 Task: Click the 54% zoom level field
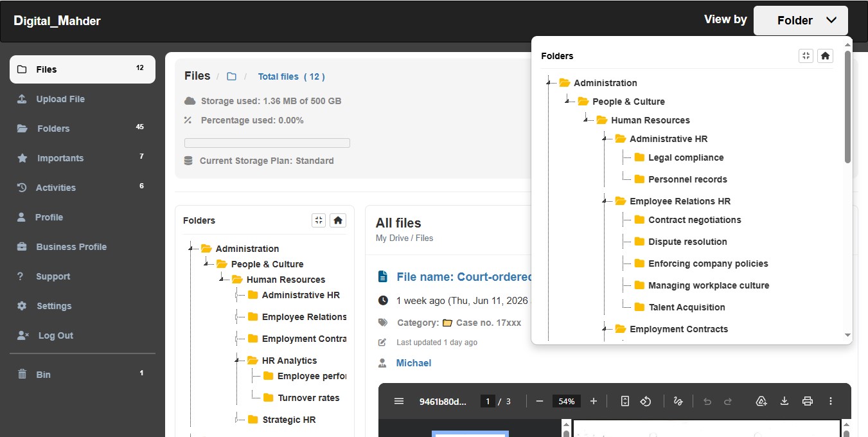(x=567, y=401)
